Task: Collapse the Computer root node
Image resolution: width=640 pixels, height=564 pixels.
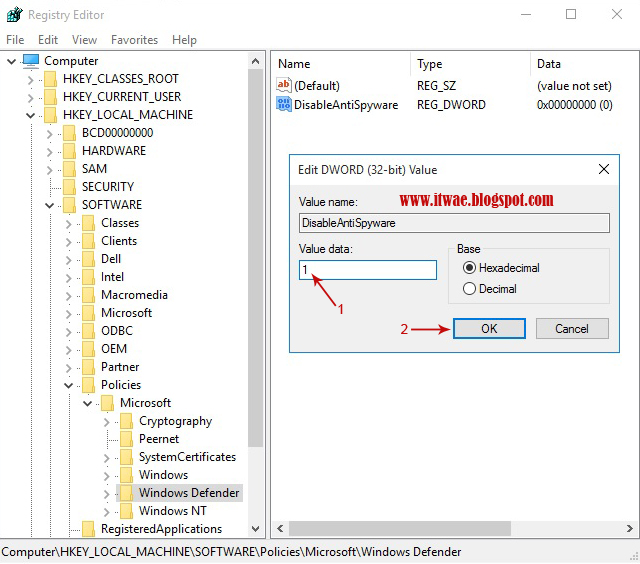Action: pos(11,61)
